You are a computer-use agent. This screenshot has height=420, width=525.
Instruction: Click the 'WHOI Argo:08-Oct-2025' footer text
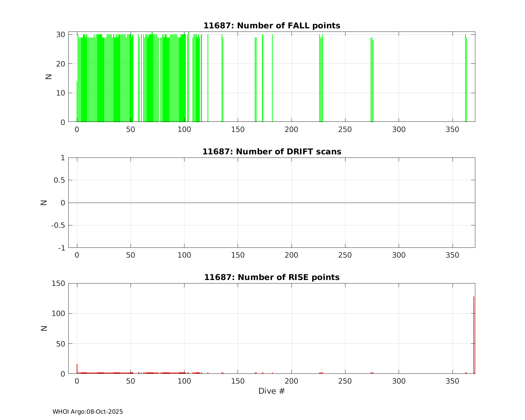coord(87,412)
